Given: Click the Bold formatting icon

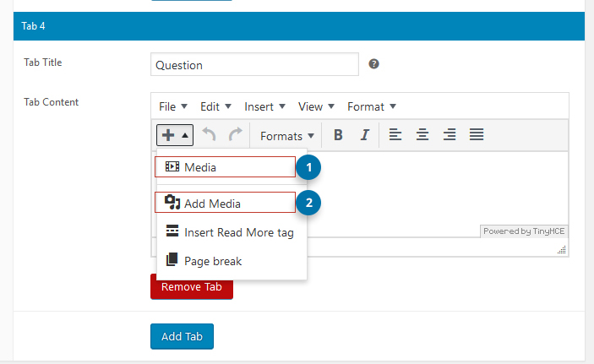Looking at the screenshot, I should tap(338, 135).
